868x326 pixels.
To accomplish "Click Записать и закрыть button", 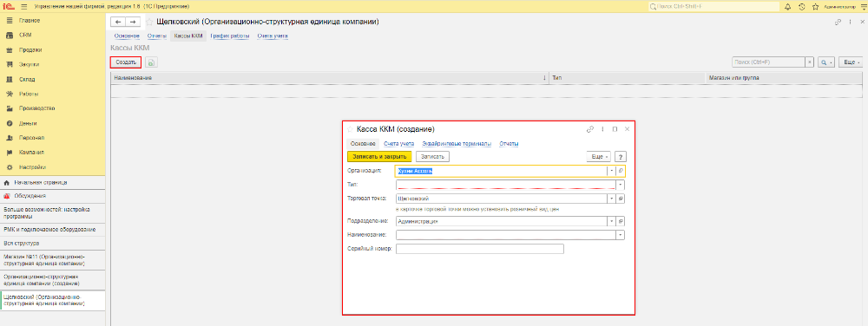I will click(x=379, y=157).
